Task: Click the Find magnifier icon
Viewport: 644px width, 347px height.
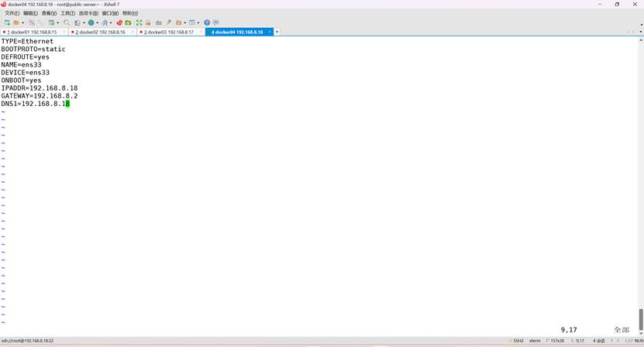Action: coord(67,22)
